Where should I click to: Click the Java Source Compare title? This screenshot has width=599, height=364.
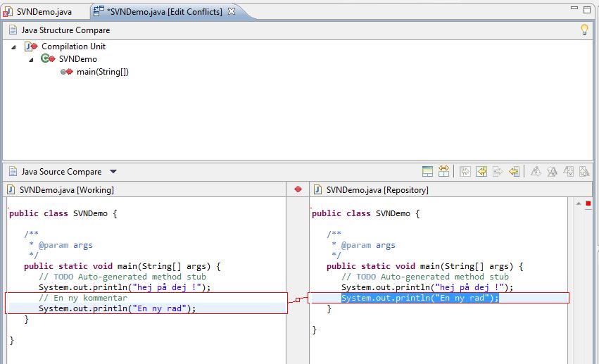[61, 172]
